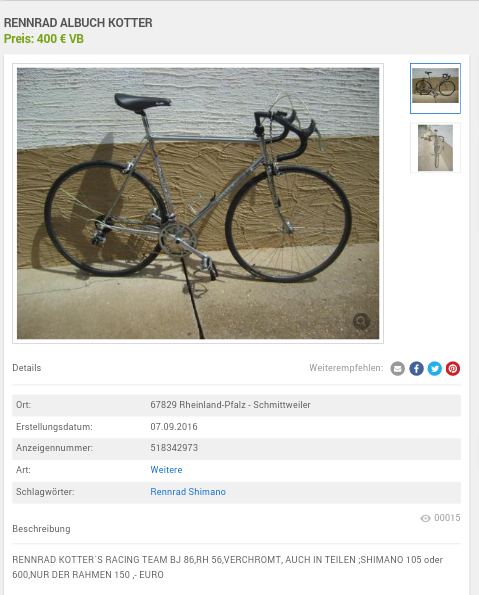The image size is (479, 595).
Task: Share listing via email icon
Action: pyautogui.click(x=397, y=368)
